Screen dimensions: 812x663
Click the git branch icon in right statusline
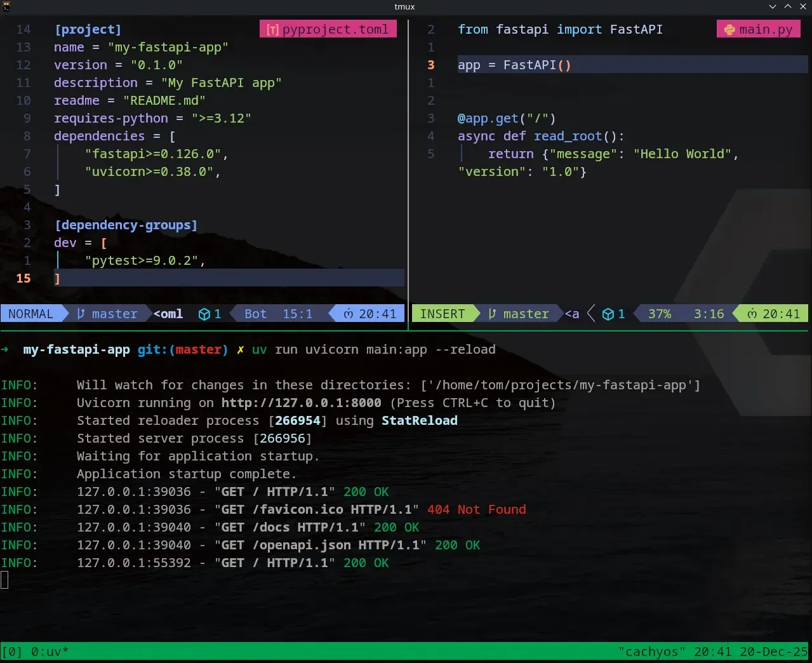(x=492, y=314)
